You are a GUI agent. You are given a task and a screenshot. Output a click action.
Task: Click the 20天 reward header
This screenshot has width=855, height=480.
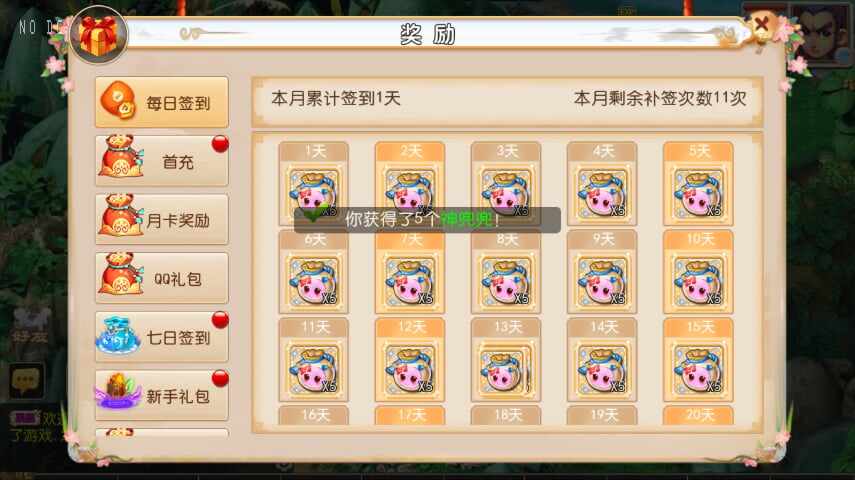(698, 415)
